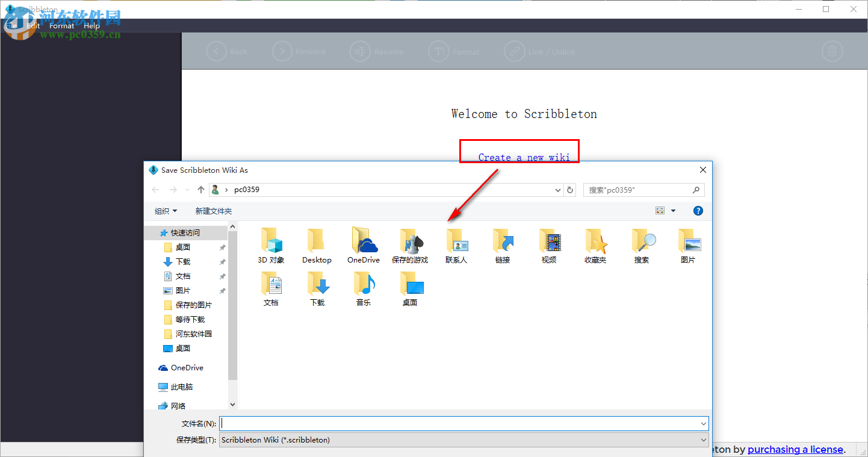Click the trash icon in Scribbleton toolbar
The height and width of the screenshot is (457, 868).
point(832,52)
